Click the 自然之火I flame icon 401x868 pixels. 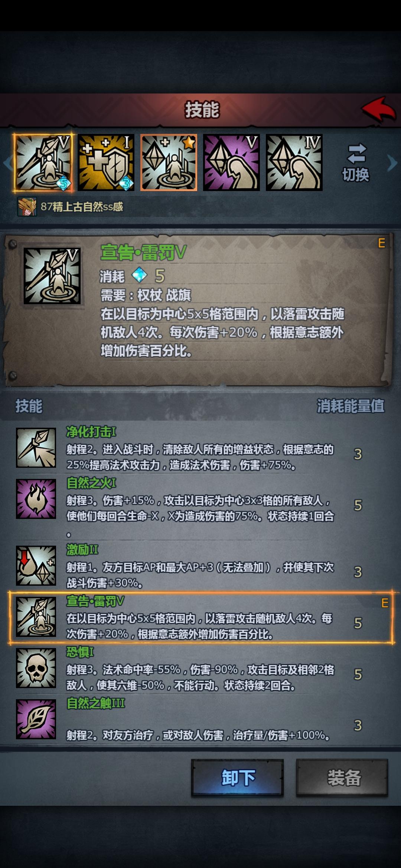tap(36, 499)
